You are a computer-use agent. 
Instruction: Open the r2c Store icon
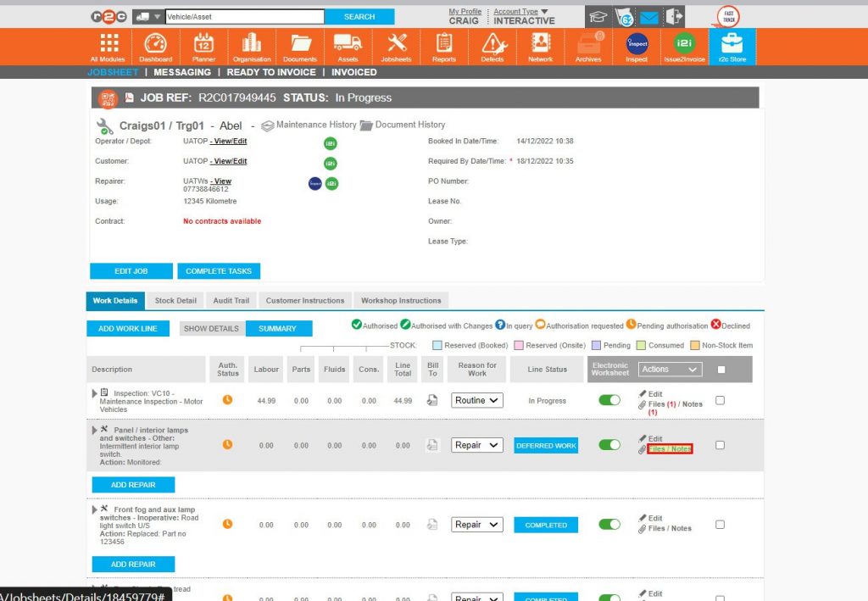(x=731, y=42)
